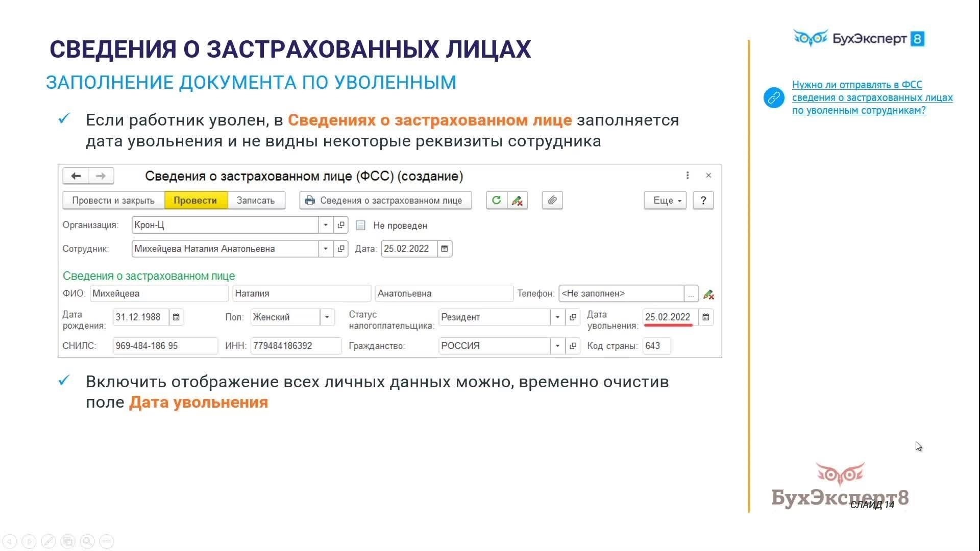
Task: Click the Пол field Женский
Action: pyautogui.click(x=285, y=317)
